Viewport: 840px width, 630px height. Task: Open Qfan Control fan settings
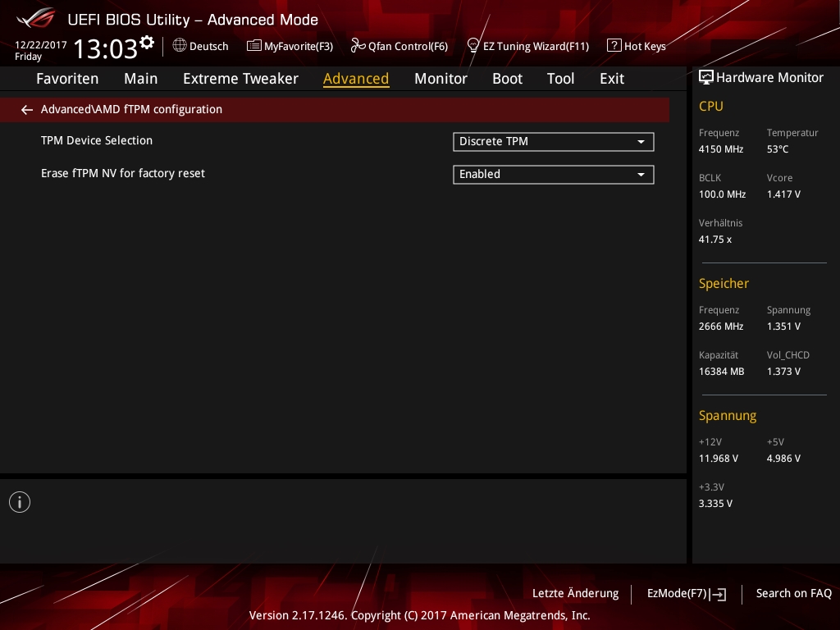(399, 46)
